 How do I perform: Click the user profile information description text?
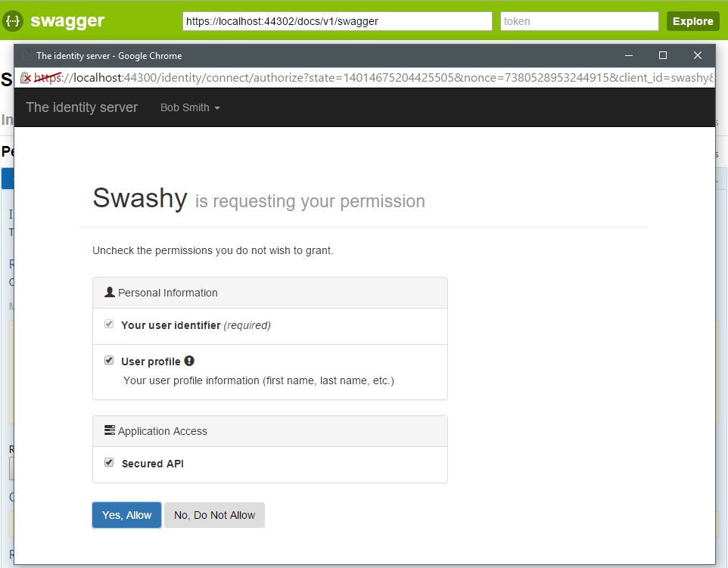[x=259, y=380]
